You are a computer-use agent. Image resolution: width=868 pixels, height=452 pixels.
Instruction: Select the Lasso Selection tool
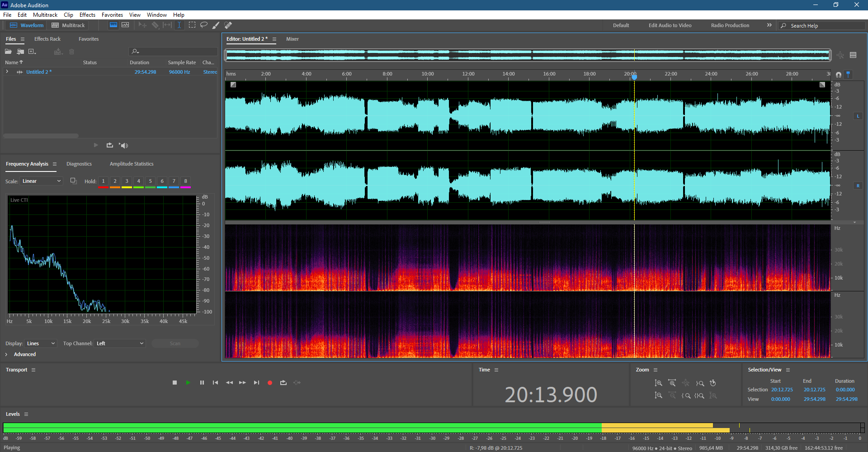204,25
